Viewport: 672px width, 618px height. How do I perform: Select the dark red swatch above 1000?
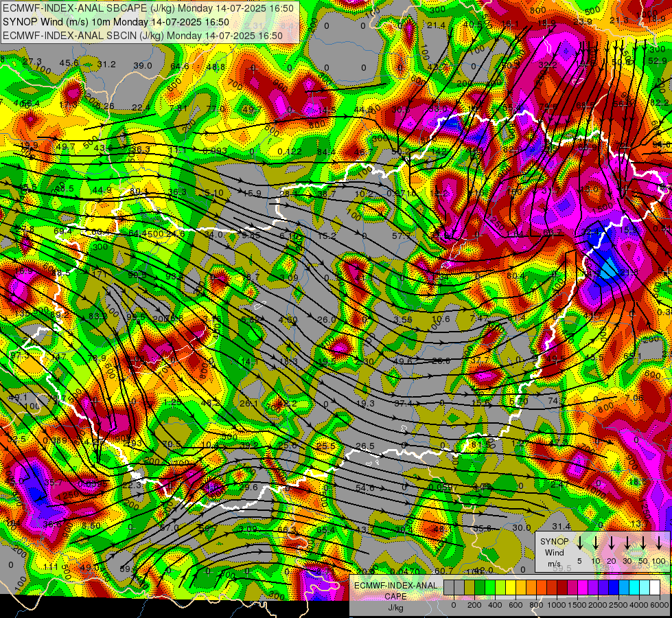tap(562, 588)
